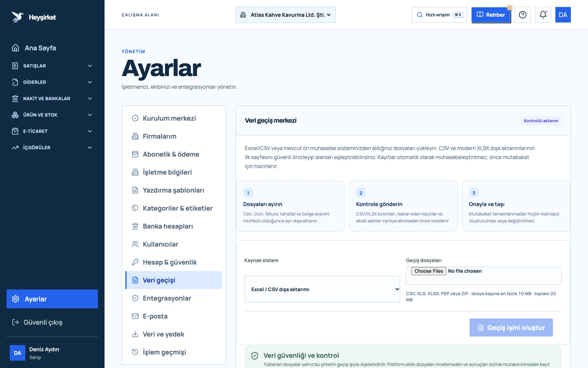This screenshot has height=368, width=588.
Task: Click the Kategoriler & etiketler tag icon
Action: coord(135,208)
